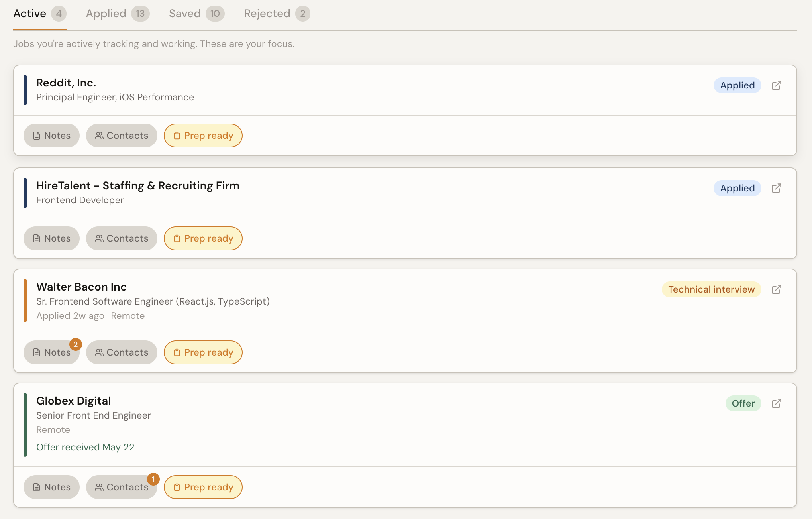Click the Principal Engineer, iOS Performance role
This screenshot has height=519, width=812.
coord(115,97)
